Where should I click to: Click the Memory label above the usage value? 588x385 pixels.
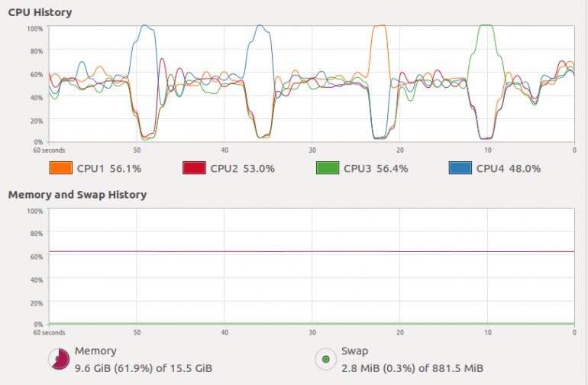pos(95,351)
